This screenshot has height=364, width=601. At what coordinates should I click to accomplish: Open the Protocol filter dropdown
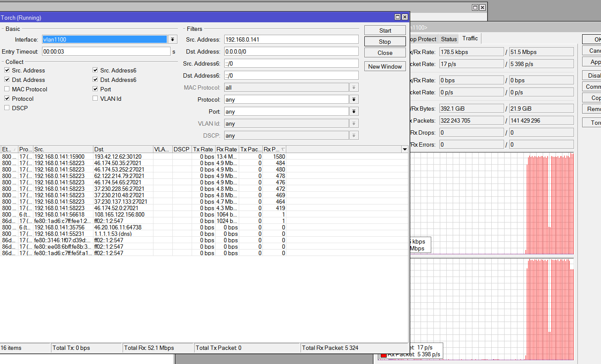[x=354, y=99]
